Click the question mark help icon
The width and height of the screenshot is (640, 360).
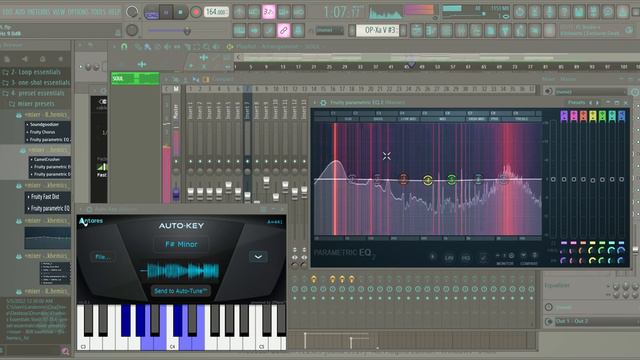[564, 12]
